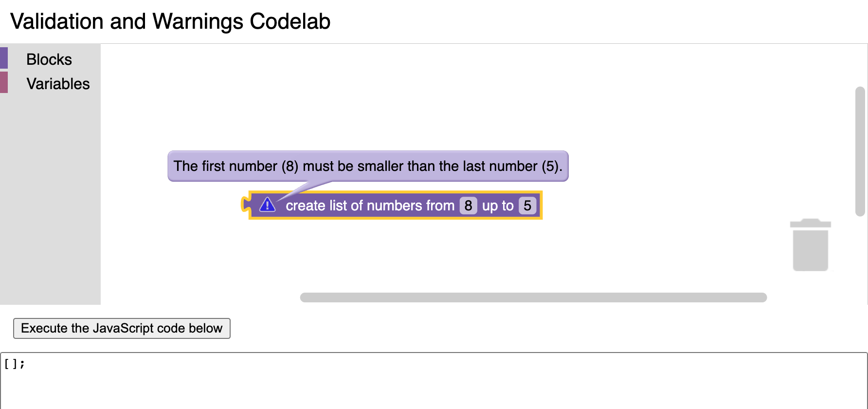Open the Blocks toolbox category

[49, 59]
